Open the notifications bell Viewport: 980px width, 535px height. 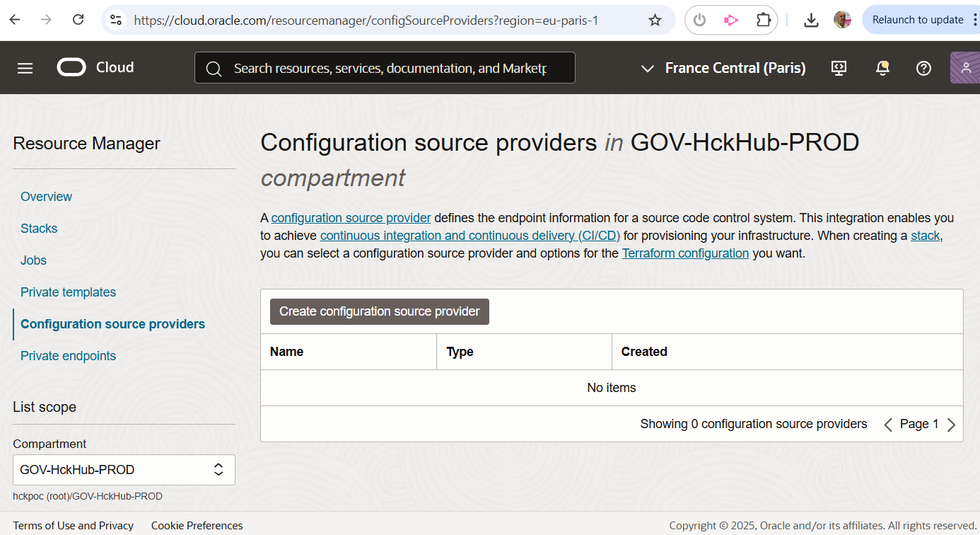click(882, 67)
